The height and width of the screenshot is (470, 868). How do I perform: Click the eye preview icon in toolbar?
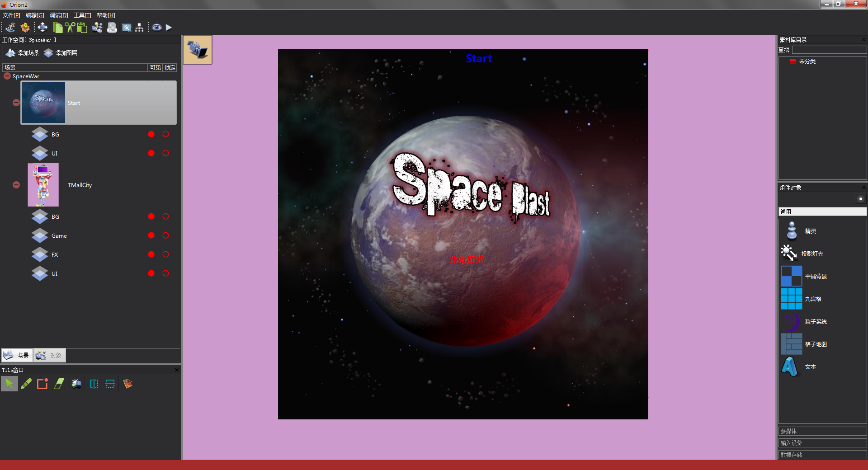pos(156,28)
